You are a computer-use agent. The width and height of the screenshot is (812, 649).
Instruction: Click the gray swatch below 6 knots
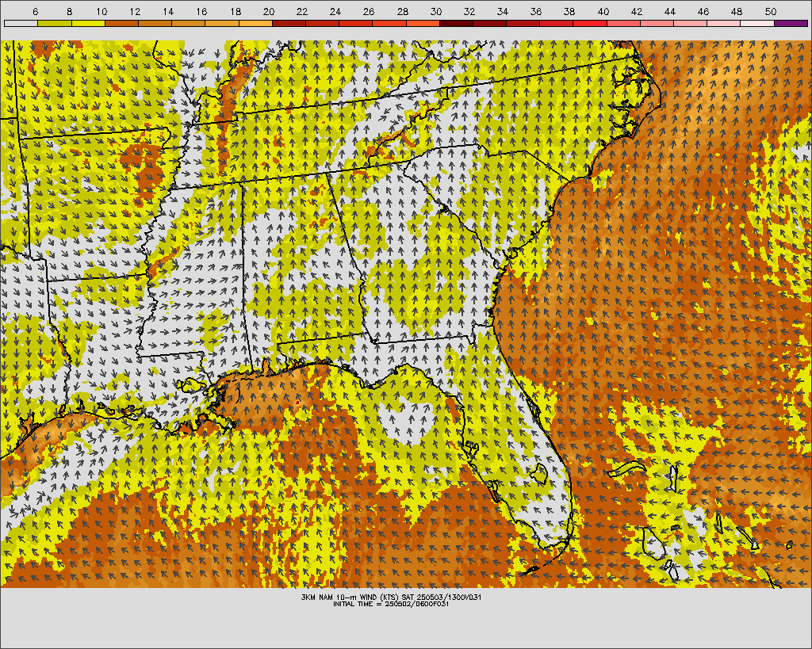[x=21, y=23]
